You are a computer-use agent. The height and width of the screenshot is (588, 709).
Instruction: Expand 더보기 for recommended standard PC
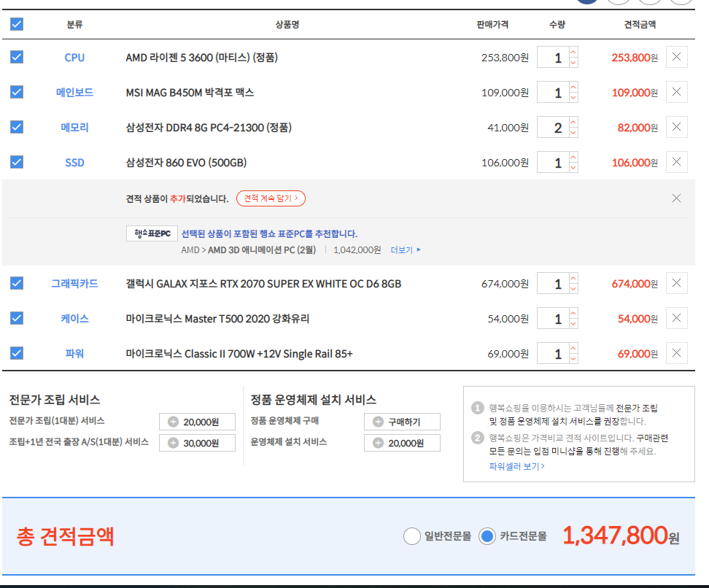(x=406, y=249)
